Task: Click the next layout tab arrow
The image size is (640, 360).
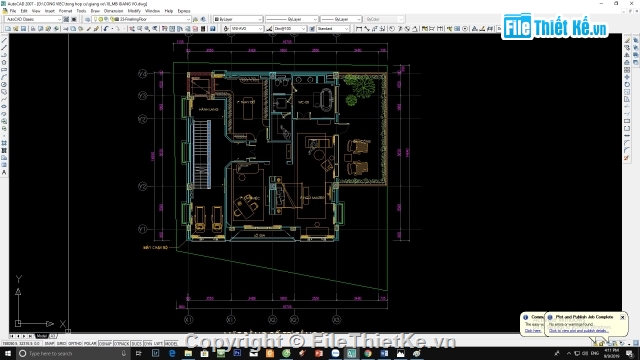Action: 24,336
